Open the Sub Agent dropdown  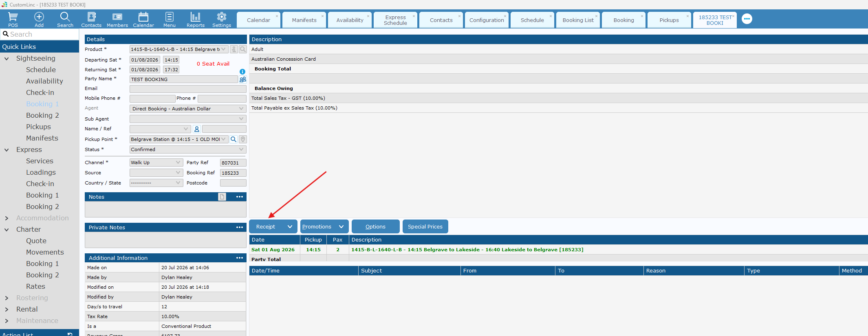(x=241, y=119)
